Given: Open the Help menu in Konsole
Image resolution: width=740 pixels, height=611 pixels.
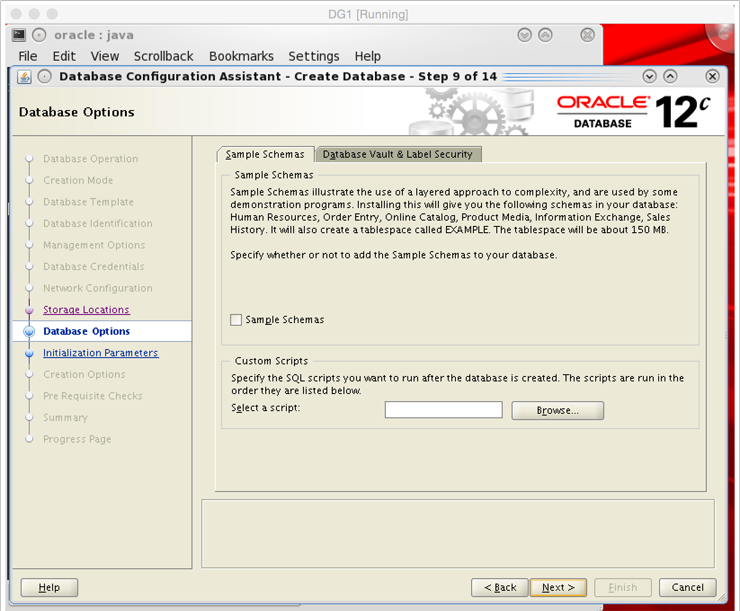Looking at the screenshot, I should [368, 56].
